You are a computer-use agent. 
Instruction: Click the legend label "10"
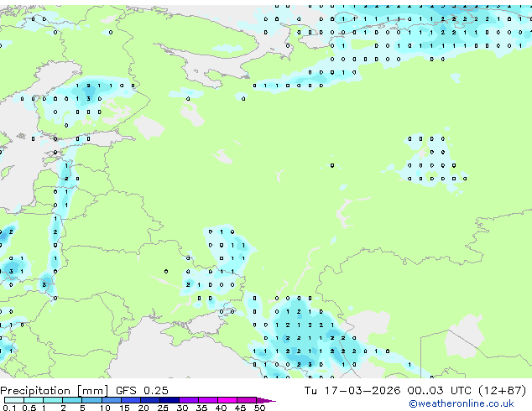[105, 408]
